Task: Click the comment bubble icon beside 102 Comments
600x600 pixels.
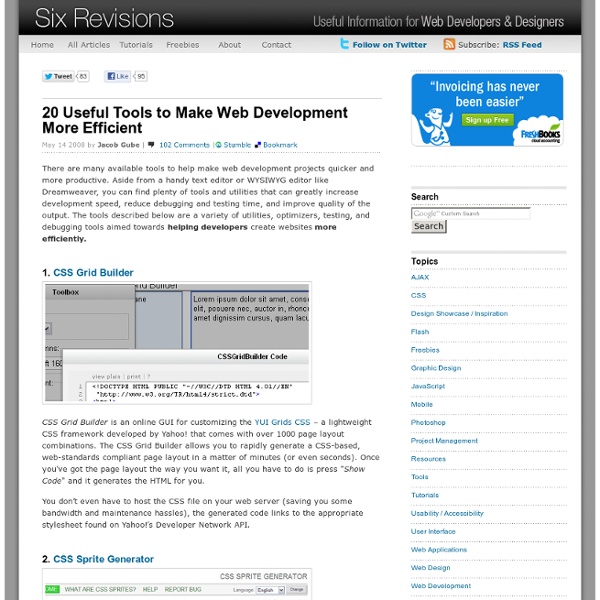Action: (x=151, y=145)
